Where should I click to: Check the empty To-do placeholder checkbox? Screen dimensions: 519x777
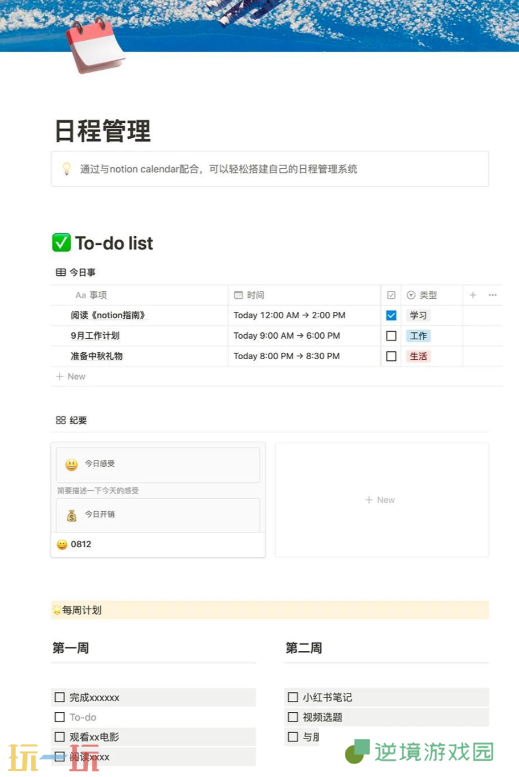pyautogui.click(x=60, y=717)
